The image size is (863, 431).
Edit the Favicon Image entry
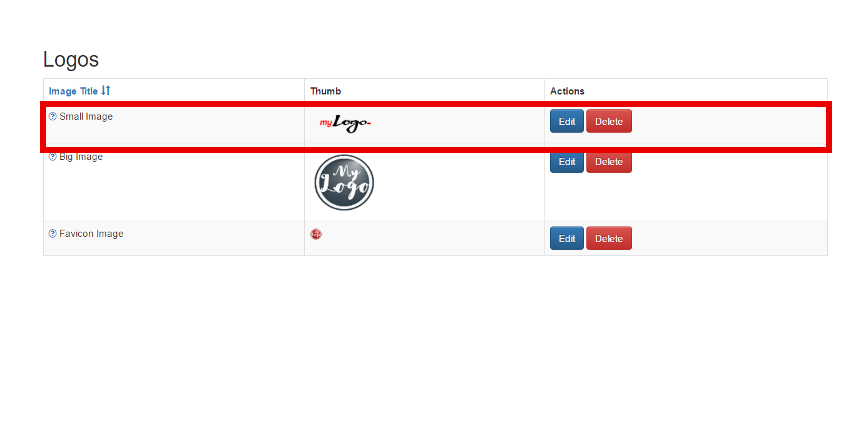click(567, 238)
